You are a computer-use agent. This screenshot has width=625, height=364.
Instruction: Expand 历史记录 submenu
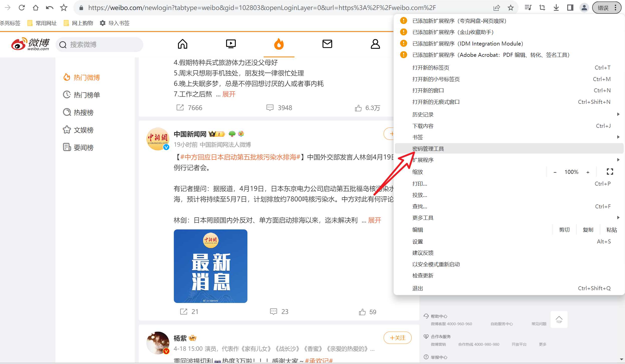click(509, 115)
